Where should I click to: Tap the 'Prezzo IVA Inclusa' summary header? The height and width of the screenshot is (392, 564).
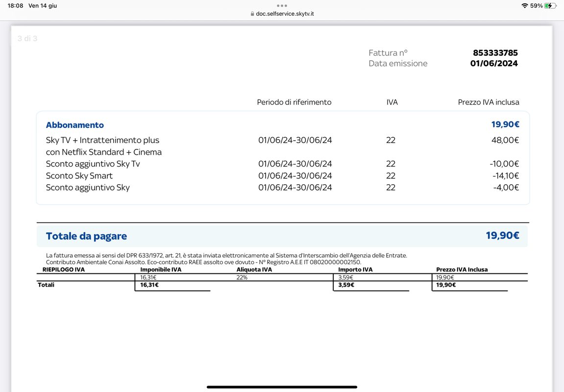tap(462, 269)
